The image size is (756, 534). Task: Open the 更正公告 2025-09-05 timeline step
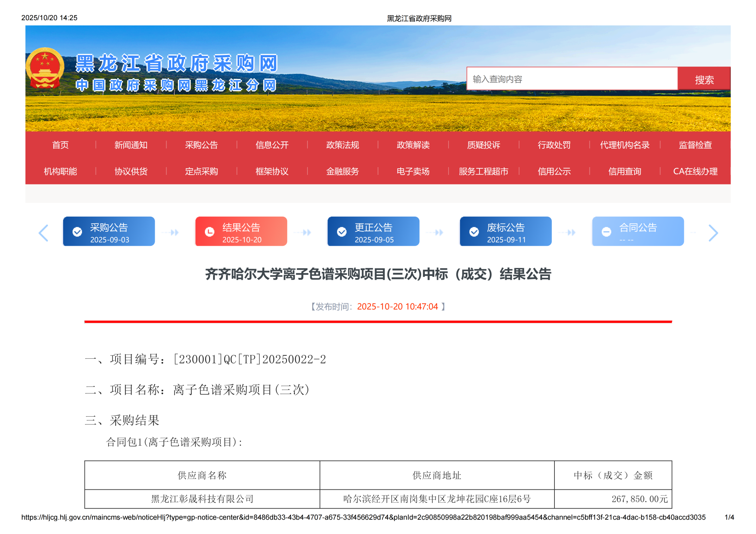(x=373, y=232)
